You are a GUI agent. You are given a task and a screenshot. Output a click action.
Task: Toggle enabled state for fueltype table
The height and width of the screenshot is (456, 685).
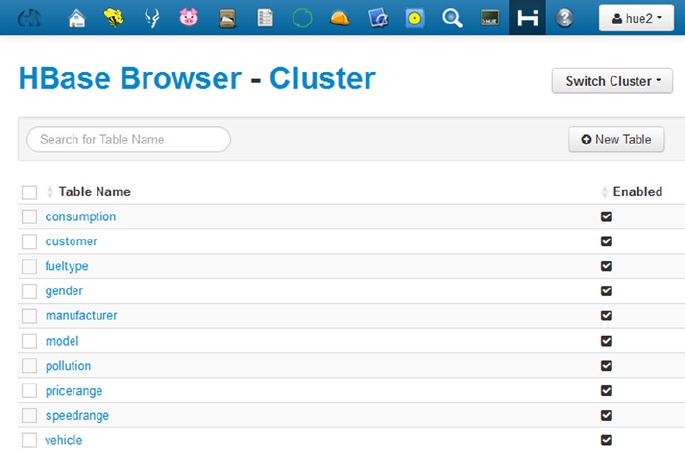[606, 266]
